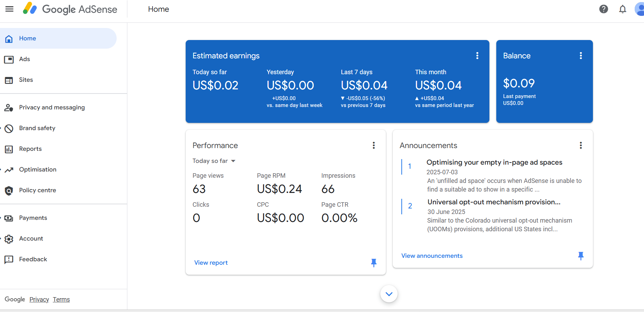Click the Google AdSense logo
Viewport: 644px width, 312px height.
coord(70,9)
